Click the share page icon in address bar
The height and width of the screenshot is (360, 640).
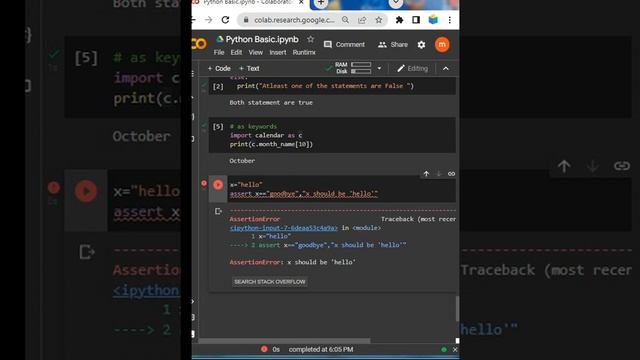click(x=362, y=20)
